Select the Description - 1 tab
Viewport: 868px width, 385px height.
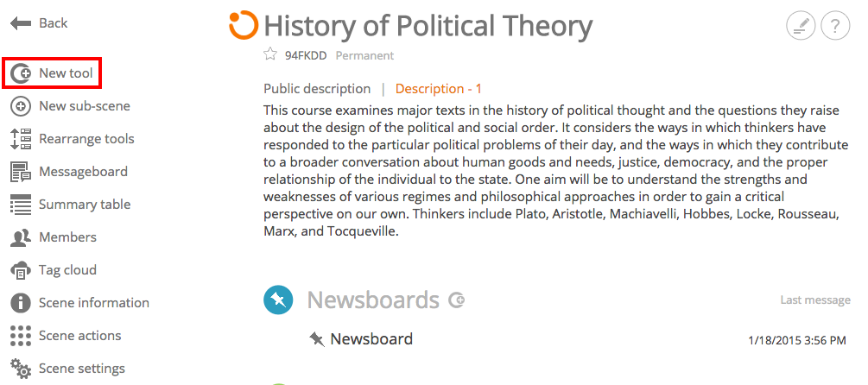(439, 89)
